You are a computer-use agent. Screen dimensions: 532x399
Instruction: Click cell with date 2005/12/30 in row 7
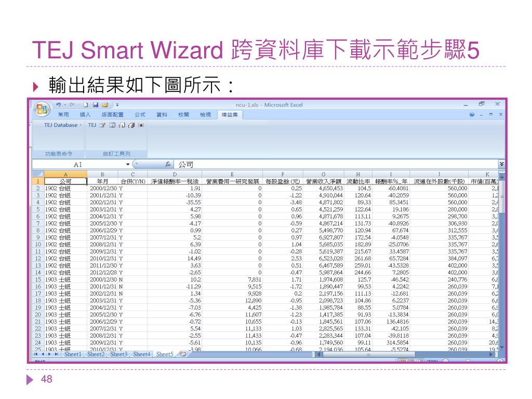[102, 223]
